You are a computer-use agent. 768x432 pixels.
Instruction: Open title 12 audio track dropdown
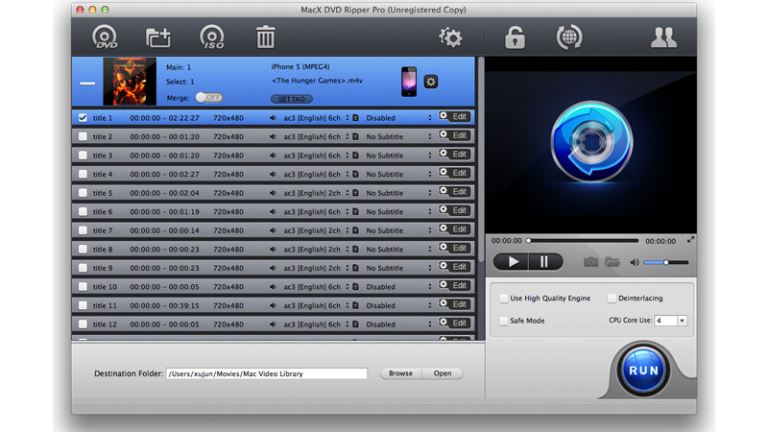click(x=347, y=324)
